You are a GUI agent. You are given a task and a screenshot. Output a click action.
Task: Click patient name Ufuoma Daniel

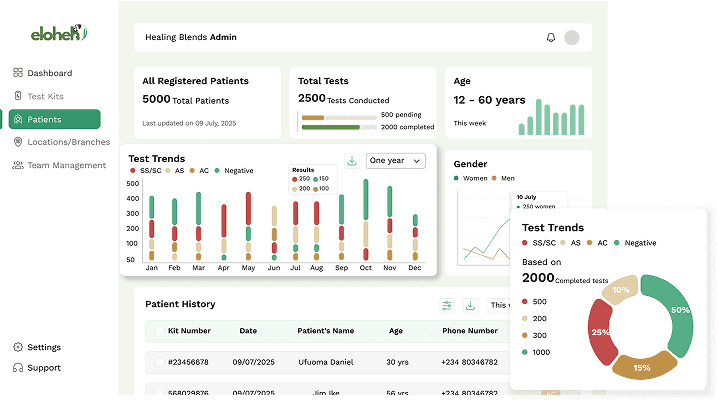pos(325,361)
